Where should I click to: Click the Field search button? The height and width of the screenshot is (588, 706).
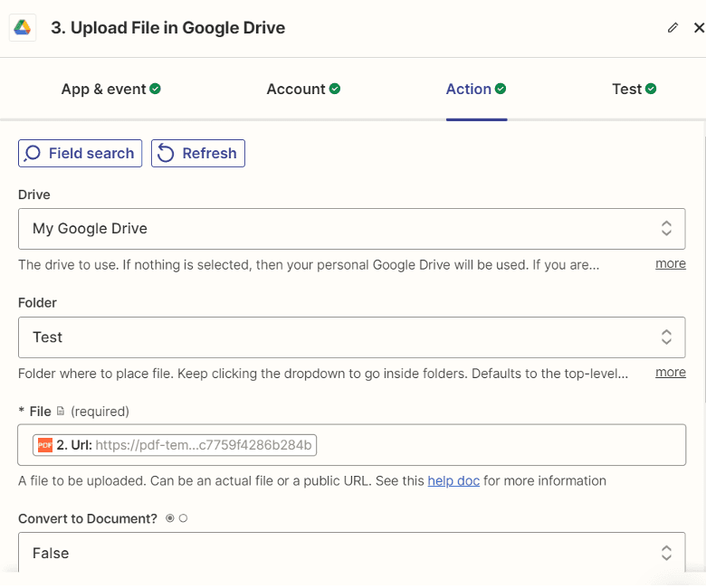tap(81, 153)
